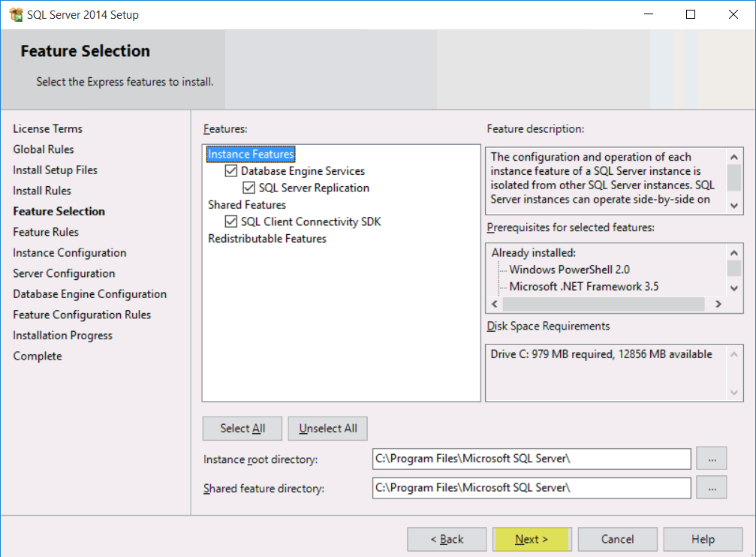
Task: Toggle the SQL Client Connectivity SDK checkbox
Action: click(x=231, y=221)
